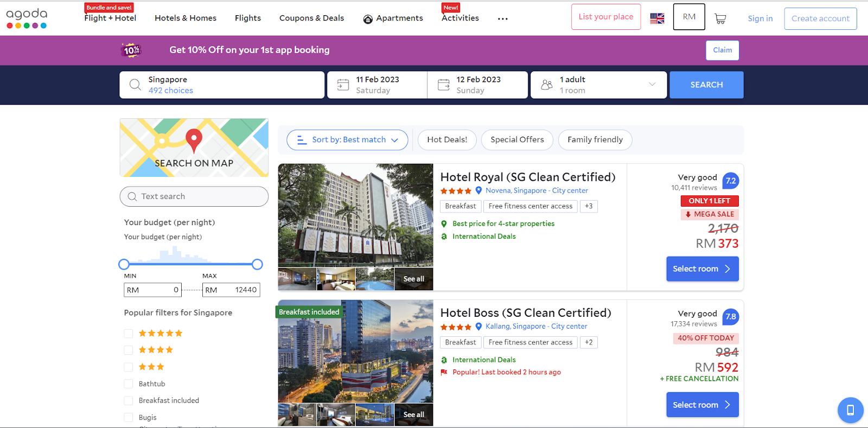Click the Best price badge icon
The width and height of the screenshot is (868, 428).
(x=444, y=223)
